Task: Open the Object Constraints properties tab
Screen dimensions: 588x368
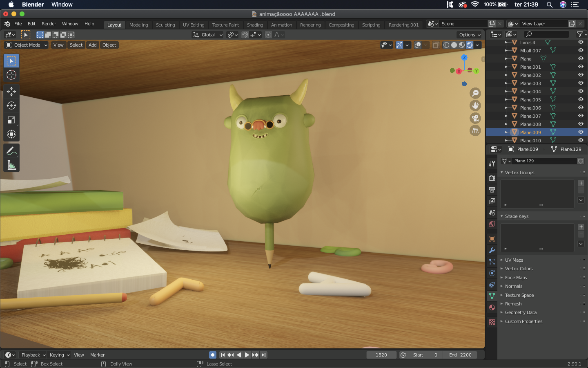Action: [x=492, y=285]
